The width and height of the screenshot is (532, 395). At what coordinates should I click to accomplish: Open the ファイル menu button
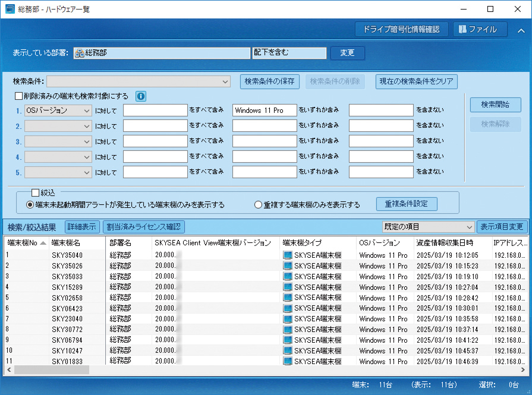[480, 30]
